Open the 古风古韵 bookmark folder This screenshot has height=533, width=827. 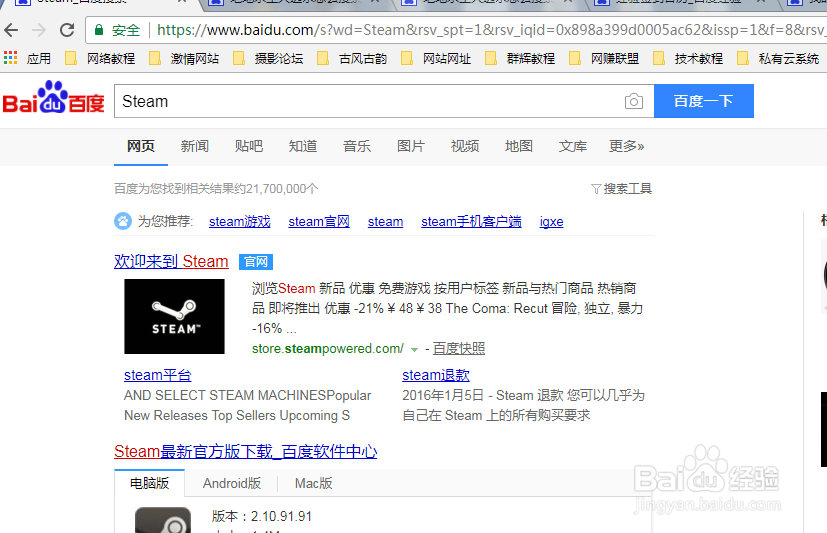click(x=352, y=58)
